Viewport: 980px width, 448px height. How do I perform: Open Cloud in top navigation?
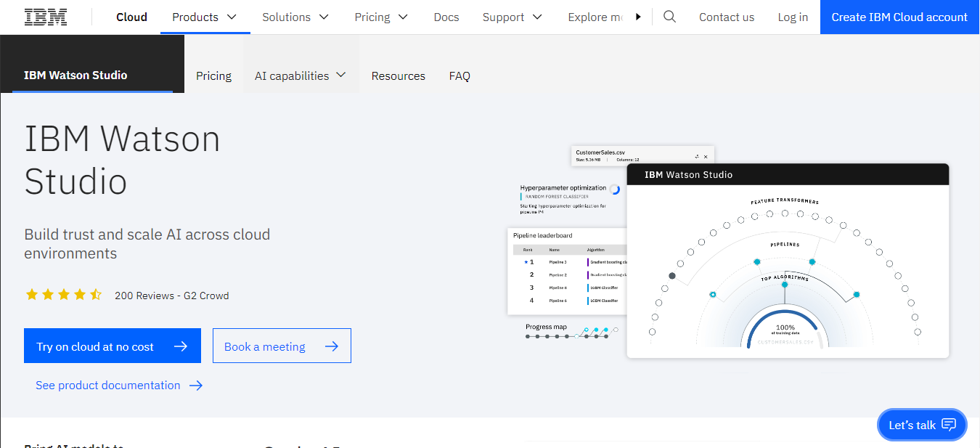coord(131,17)
